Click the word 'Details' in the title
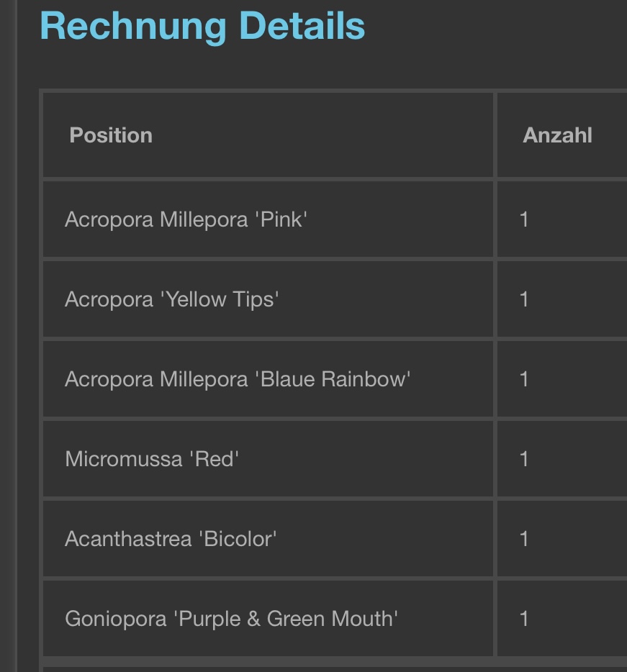627x672 pixels. (302, 26)
